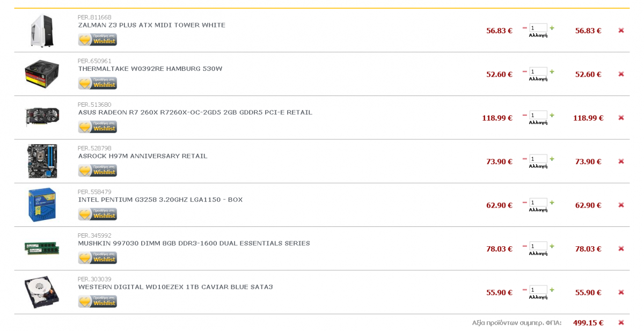Add Thermaltake Hamburg 530W to Wishlist
Viewport: 644px width, 331px height.
click(97, 83)
